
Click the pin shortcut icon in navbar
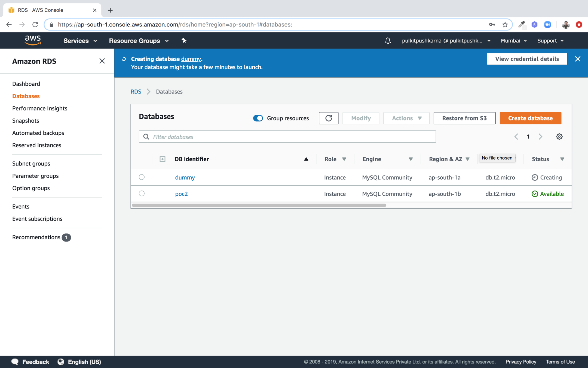[x=184, y=41]
